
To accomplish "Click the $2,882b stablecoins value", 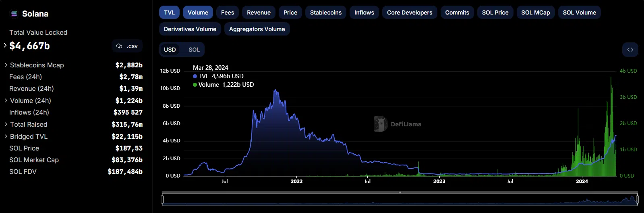I will click(129, 65).
